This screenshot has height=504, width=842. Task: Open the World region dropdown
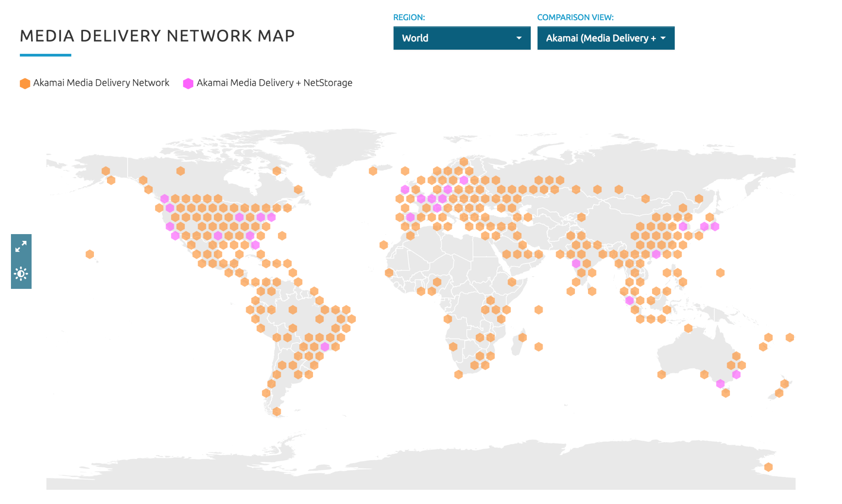462,38
